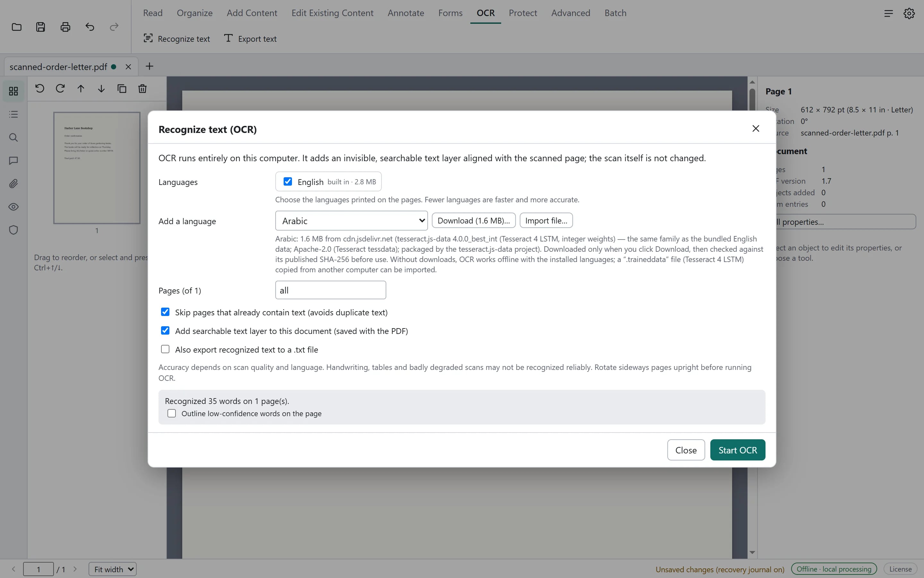Open the Arabic language dropdown
Image resolution: width=924 pixels, height=578 pixels.
[x=351, y=221]
